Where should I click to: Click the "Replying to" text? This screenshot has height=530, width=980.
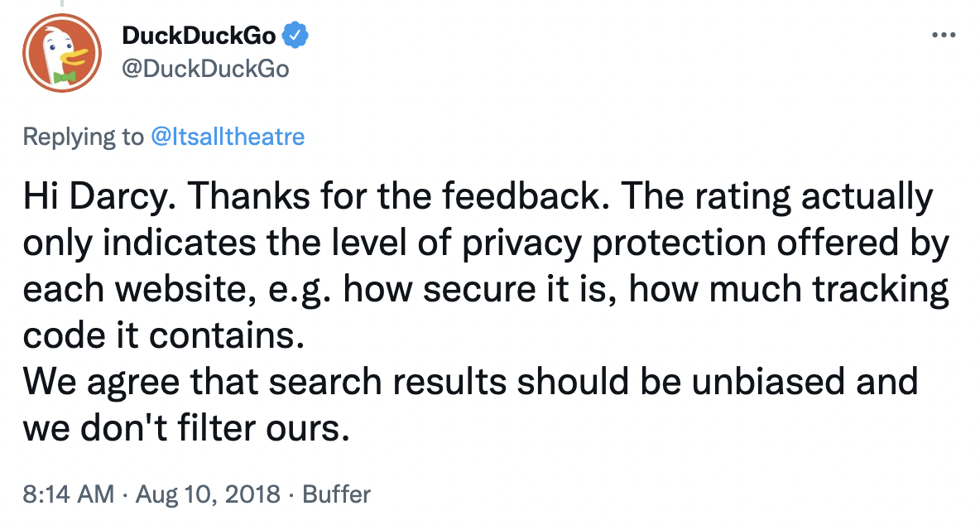(83, 137)
